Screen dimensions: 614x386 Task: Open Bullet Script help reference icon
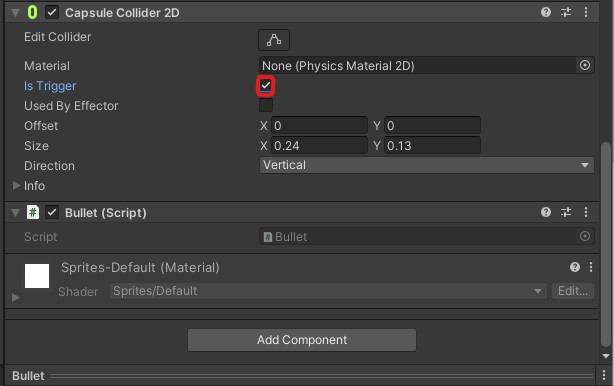546,212
